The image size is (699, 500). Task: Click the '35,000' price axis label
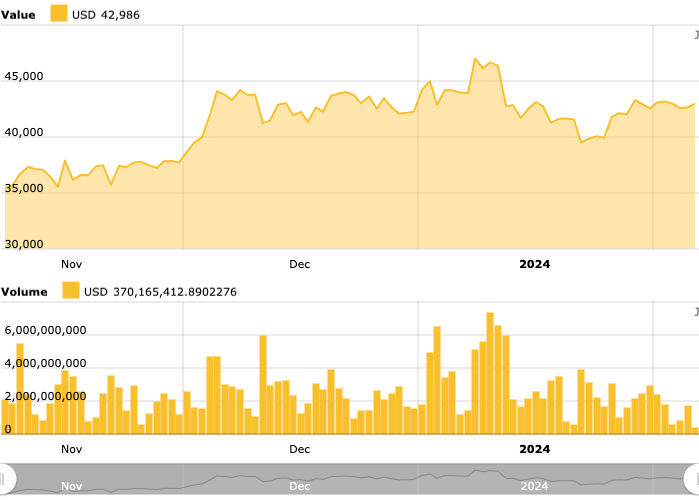pos(24,188)
